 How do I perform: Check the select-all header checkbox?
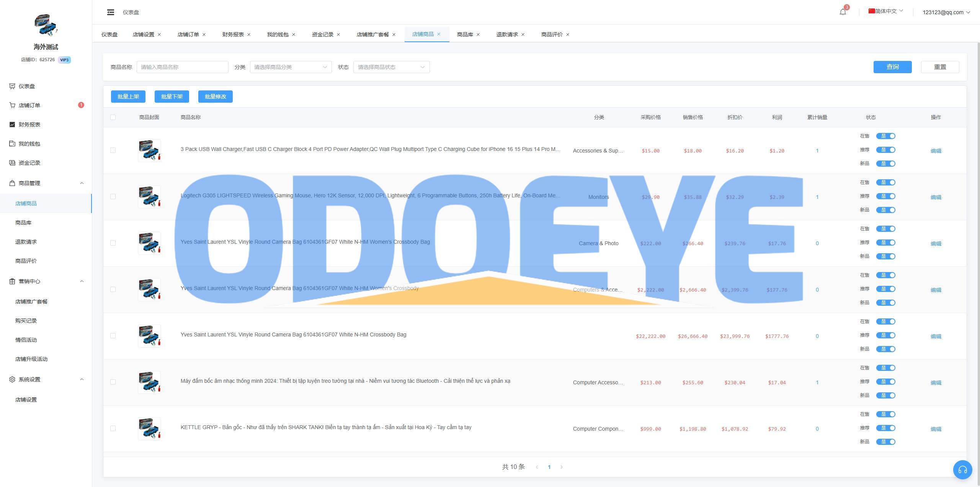(x=113, y=117)
